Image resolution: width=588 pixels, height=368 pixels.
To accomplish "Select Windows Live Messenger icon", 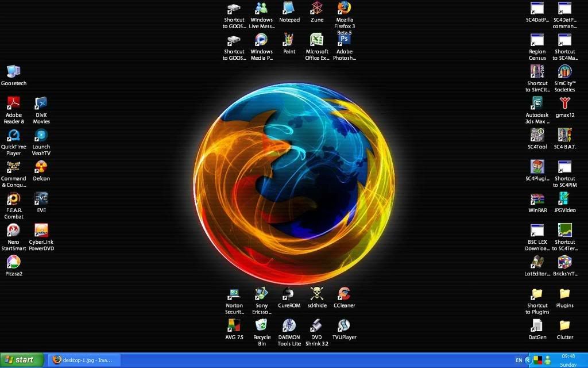I will 261,8.
